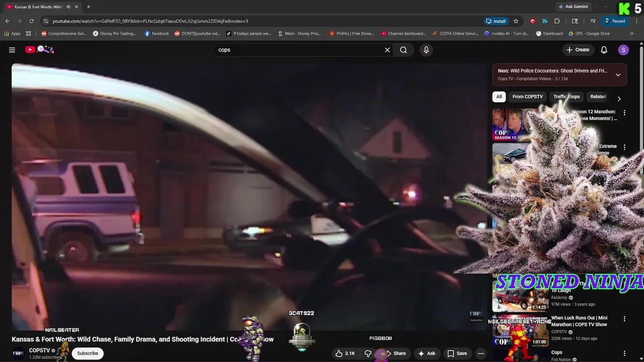Image resolution: width=644 pixels, height=362 pixels.
Task: Share the video
Action: (396, 353)
